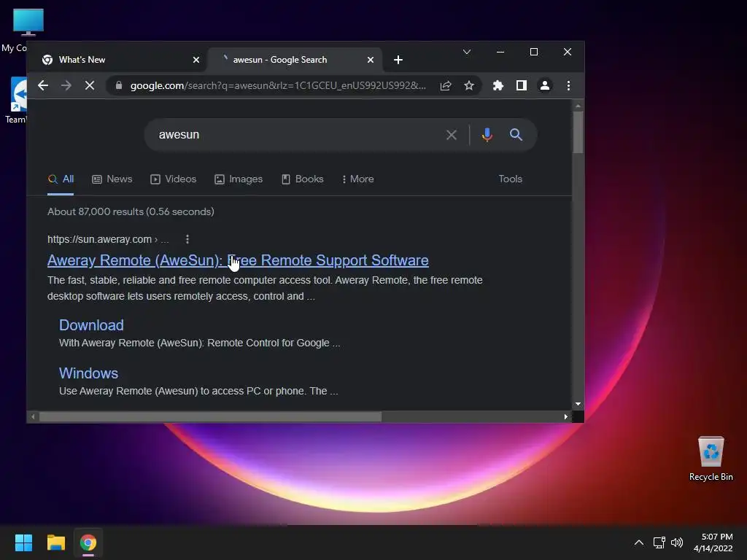The width and height of the screenshot is (747, 560).
Task: Show hidden system tray icons
Action: point(639,542)
